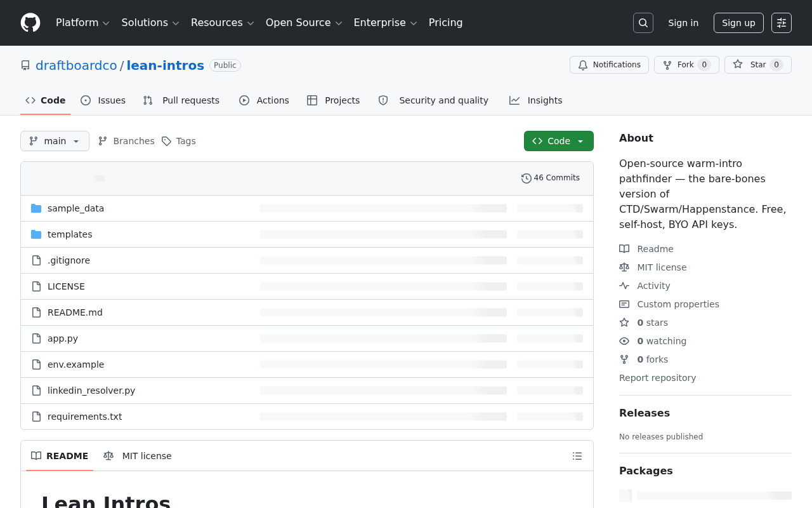Open the main branch selector dropdown
This screenshot has height=508, width=812.
point(55,141)
